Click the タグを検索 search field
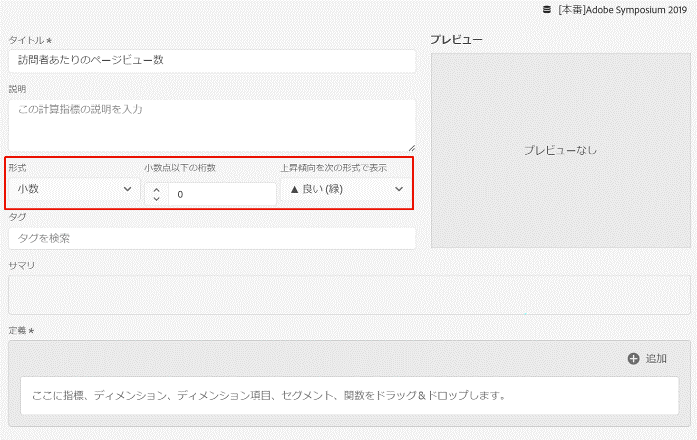 (x=211, y=238)
